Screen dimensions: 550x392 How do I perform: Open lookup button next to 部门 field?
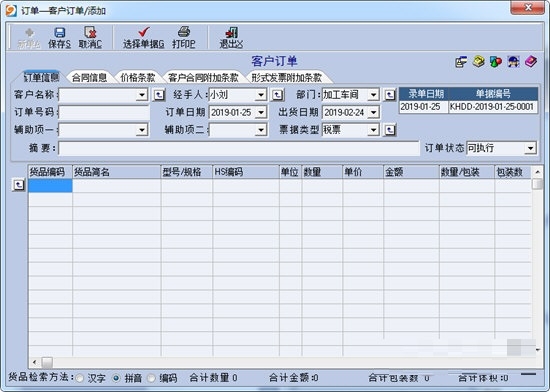(389, 95)
